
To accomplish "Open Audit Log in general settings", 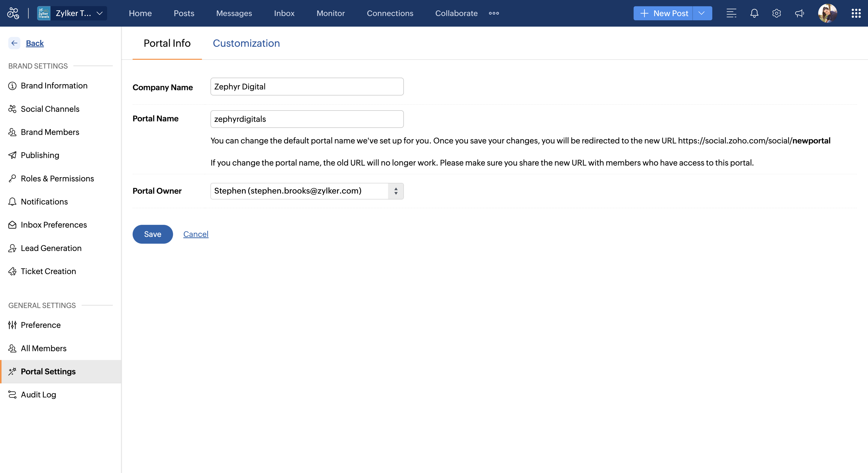I will (38, 394).
